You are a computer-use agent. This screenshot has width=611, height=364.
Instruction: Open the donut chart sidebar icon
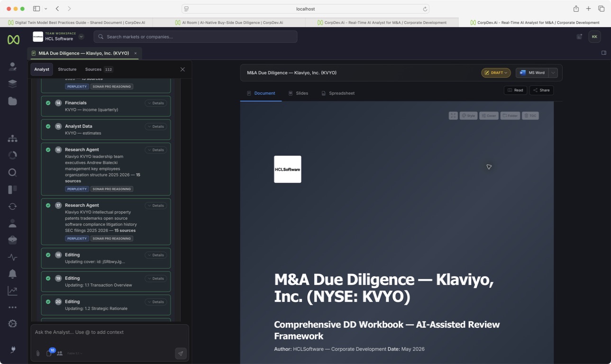pyautogui.click(x=13, y=155)
